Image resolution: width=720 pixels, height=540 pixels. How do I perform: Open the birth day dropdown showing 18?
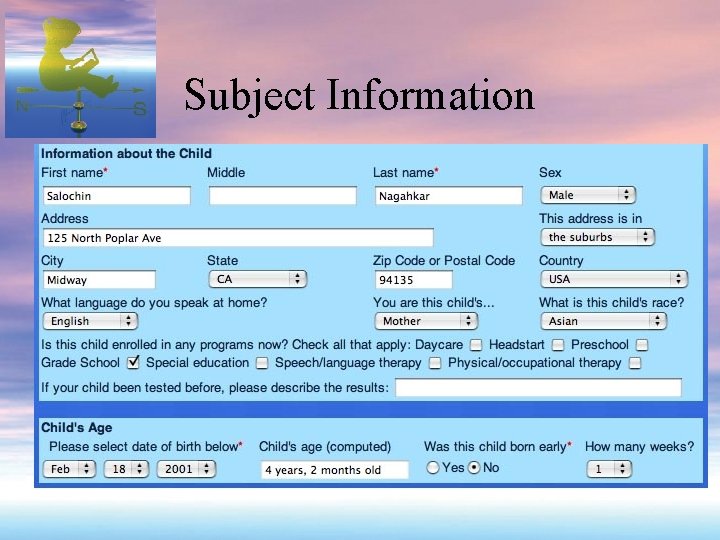[126, 469]
